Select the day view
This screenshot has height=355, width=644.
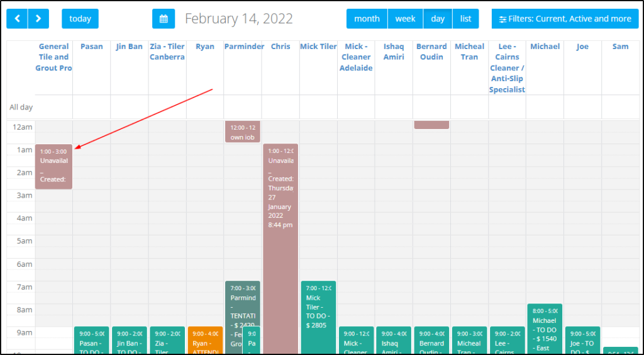438,19
